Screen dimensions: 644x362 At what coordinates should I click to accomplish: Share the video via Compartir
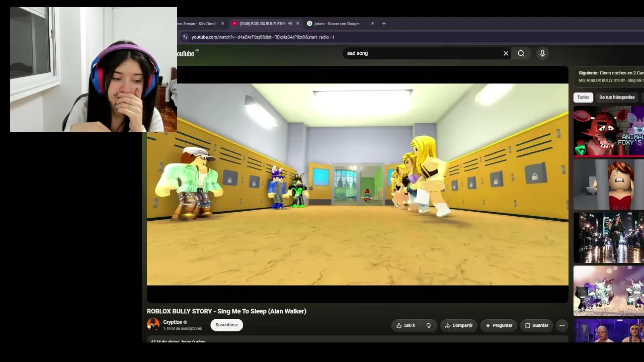pyautogui.click(x=458, y=325)
